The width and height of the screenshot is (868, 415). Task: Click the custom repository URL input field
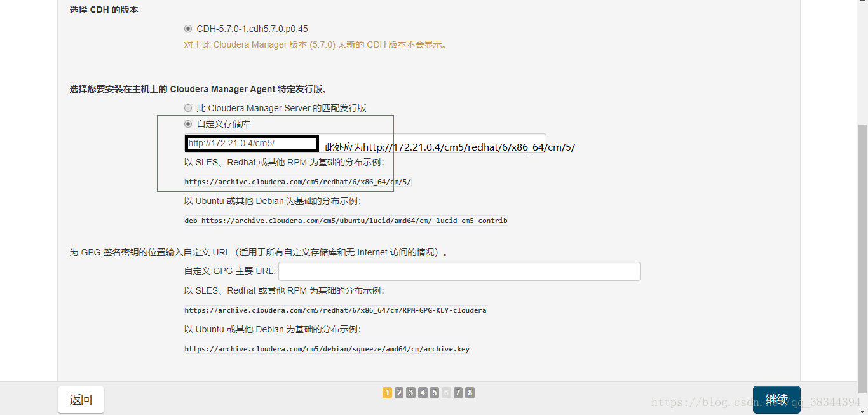click(365, 143)
